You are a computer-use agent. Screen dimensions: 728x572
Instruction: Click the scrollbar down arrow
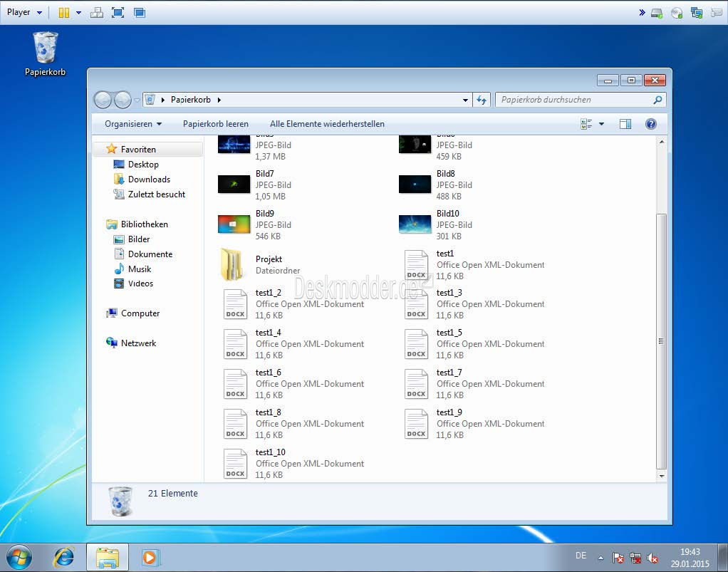point(662,476)
